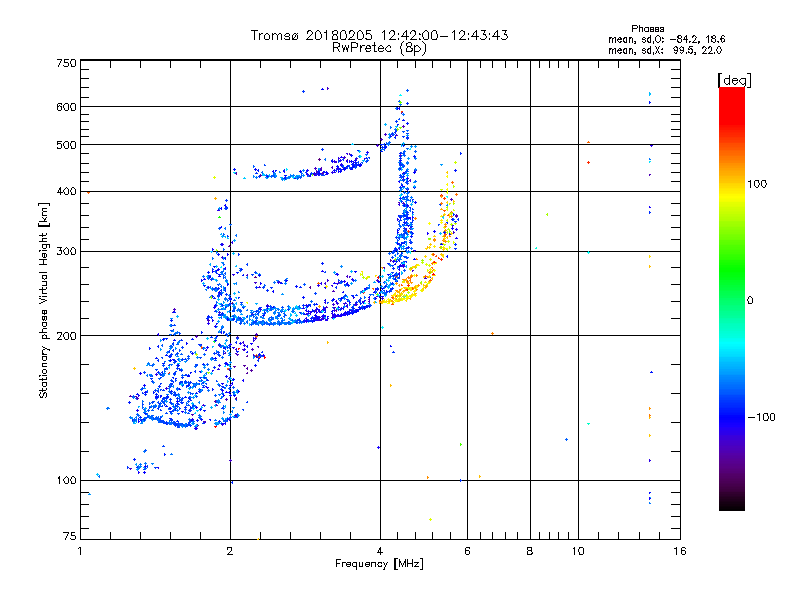Click the x-axis label '4'
The width and height of the screenshot is (800, 600).
pyautogui.click(x=380, y=551)
